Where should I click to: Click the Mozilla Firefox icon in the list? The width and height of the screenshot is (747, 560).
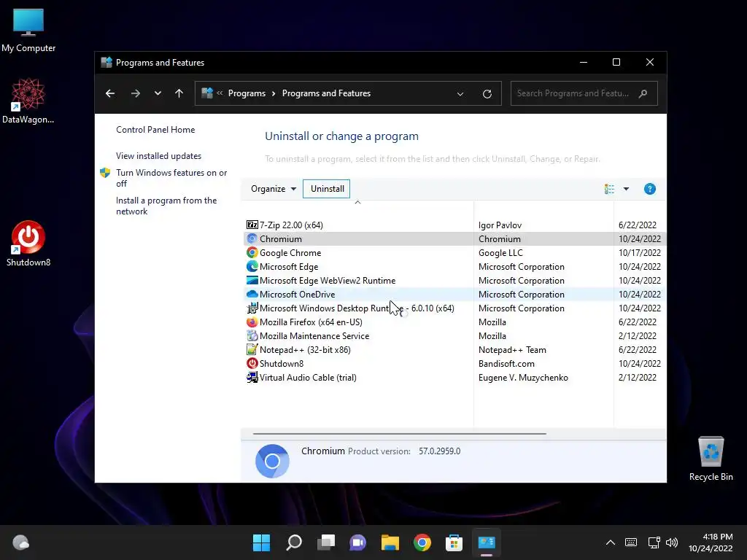[252, 322]
